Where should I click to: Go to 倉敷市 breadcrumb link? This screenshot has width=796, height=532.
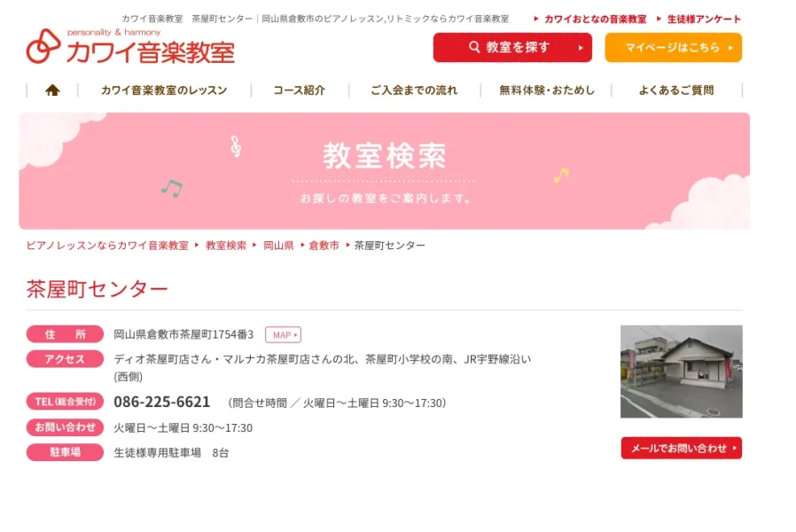pyautogui.click(x=324, y=246)
